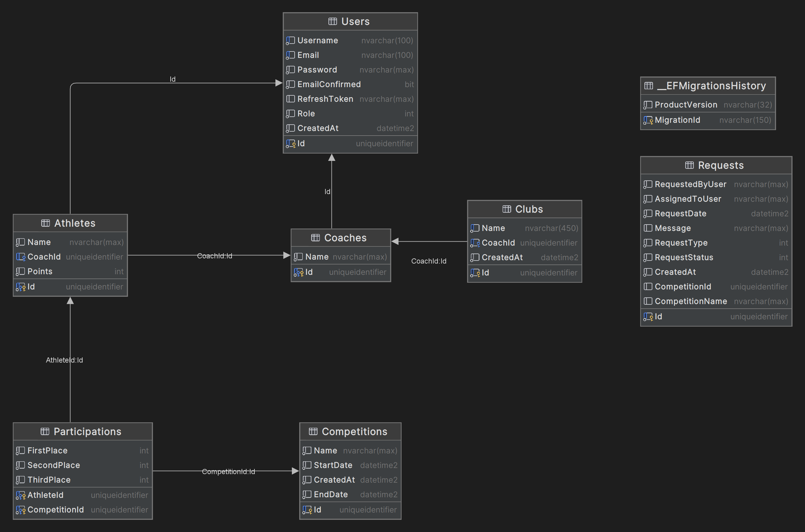Click the key icon of Coaches Id
The width and height of the screenshot is (805, 532).
[299, 272]
